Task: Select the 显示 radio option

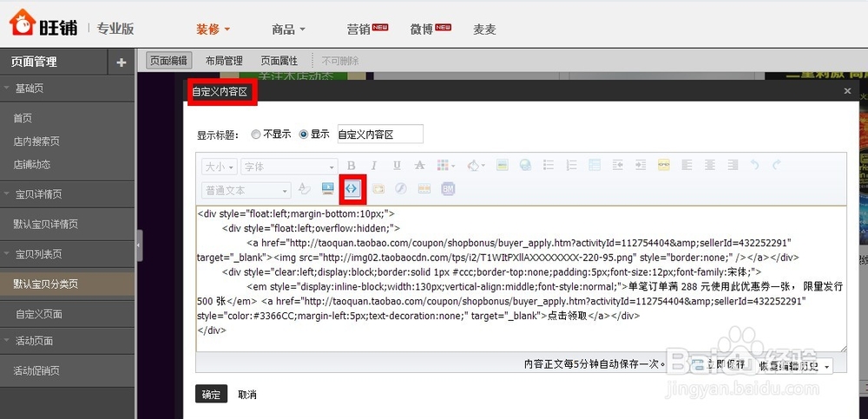Action: 303,134
